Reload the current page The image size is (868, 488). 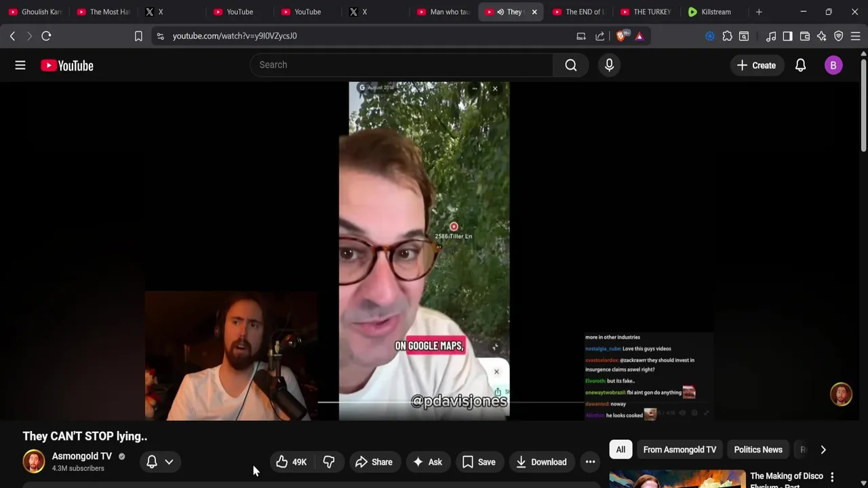pos(46,36)
